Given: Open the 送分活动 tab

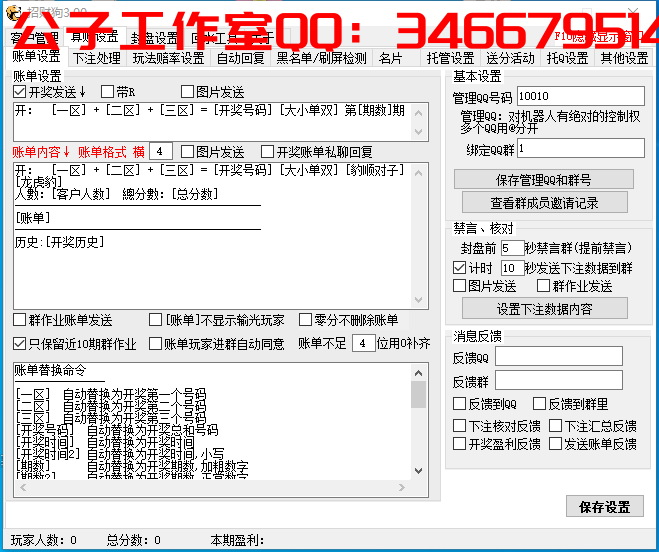Looking at the screenshot, I should point(510,58).
